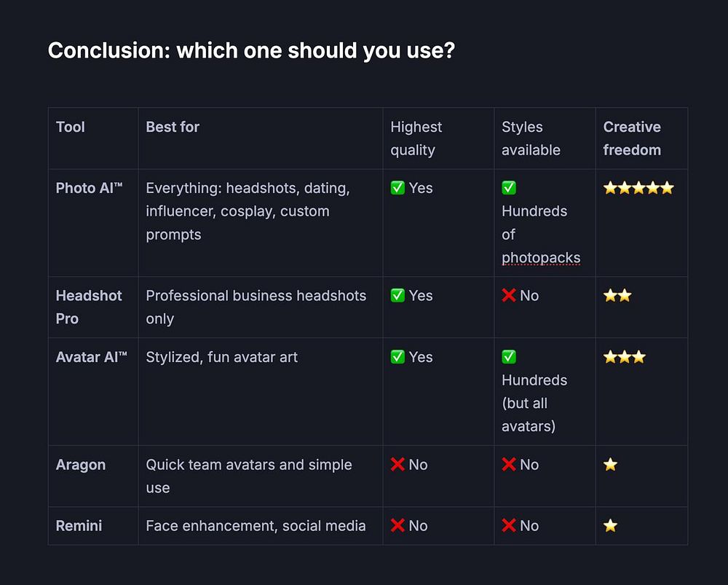This screenshot has width=728, height=585.
Task: Click red X in Headshot Pro styles cell
Action: coord(509,296)
